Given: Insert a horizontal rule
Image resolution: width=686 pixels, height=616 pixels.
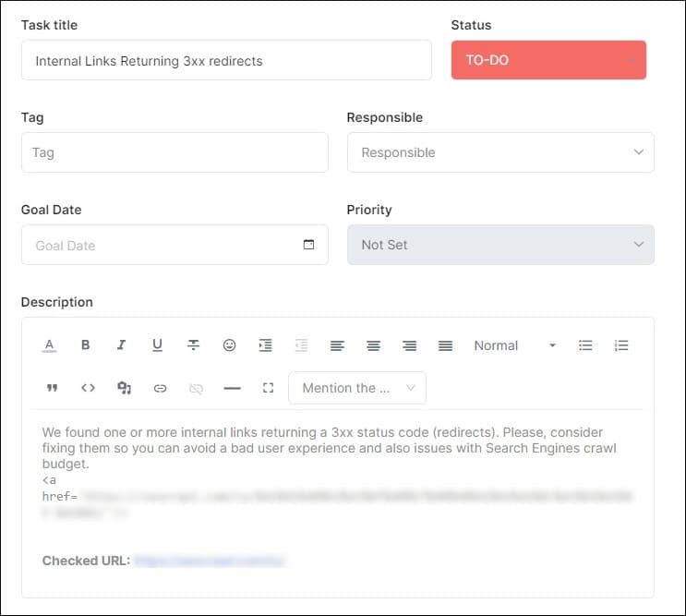Looking at the screenshot, I should pyautogui.click(x=232, y=388).
